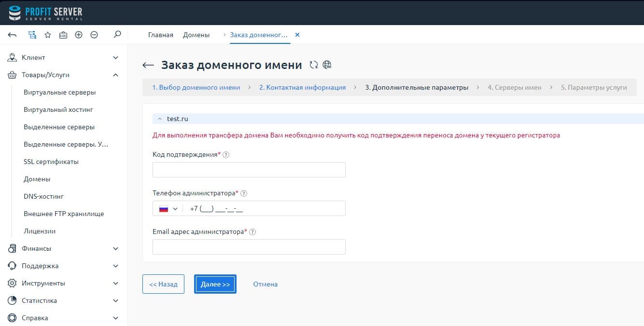This screenshot has height=326, width=644.
Task: Expand the Инструменты section chevron
Action: point(115,283)
